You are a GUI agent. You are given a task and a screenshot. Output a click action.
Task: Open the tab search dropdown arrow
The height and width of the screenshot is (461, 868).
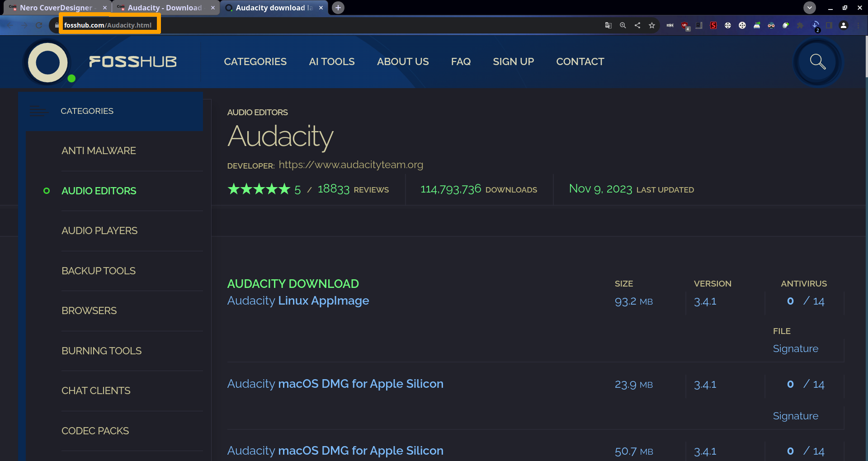810,8
